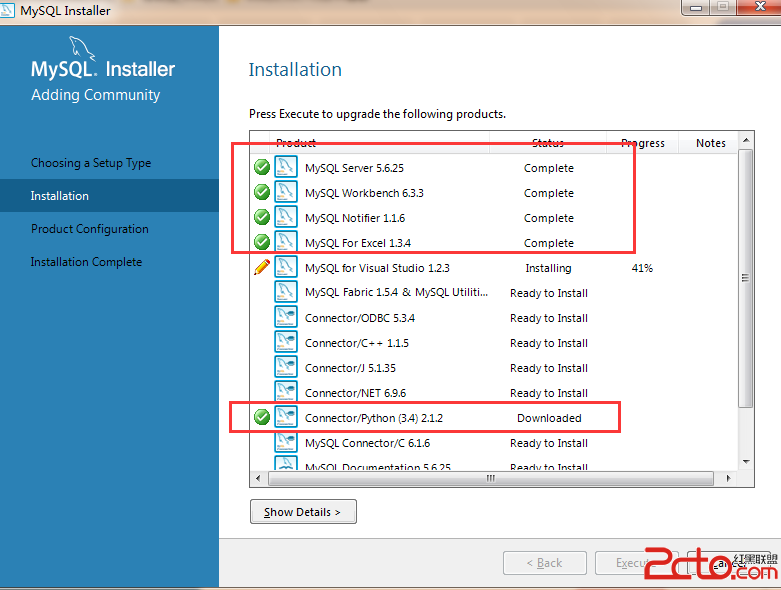Click the MySQL Installer title bar icon
This screenshot has height=590, width=781.
pos(7,10)
